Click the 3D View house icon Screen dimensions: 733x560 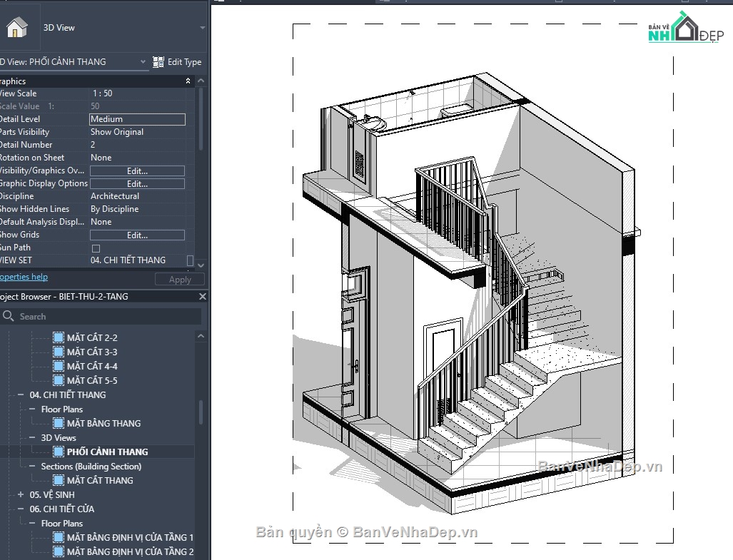click(17, 27)
